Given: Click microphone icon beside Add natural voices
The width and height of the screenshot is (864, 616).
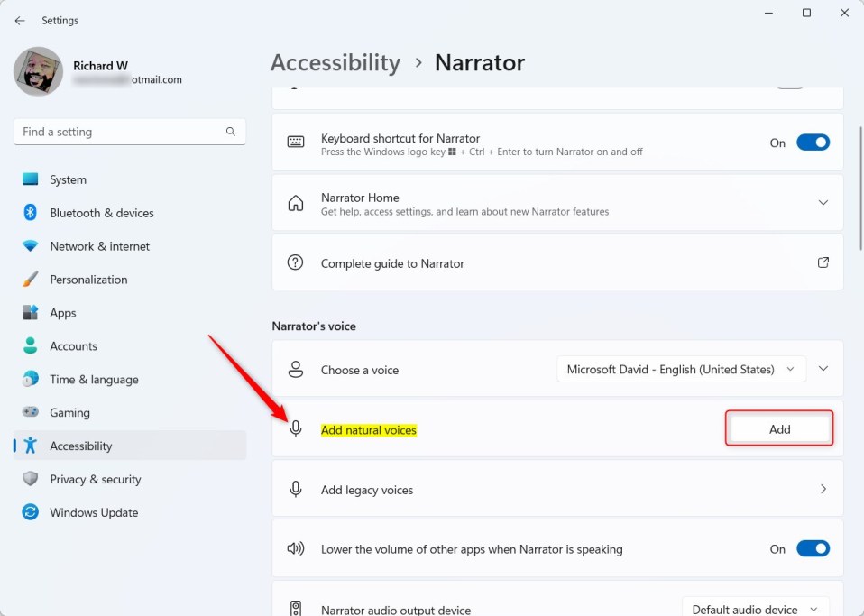Looking at the screenshot, I should [x=296, y=428].
